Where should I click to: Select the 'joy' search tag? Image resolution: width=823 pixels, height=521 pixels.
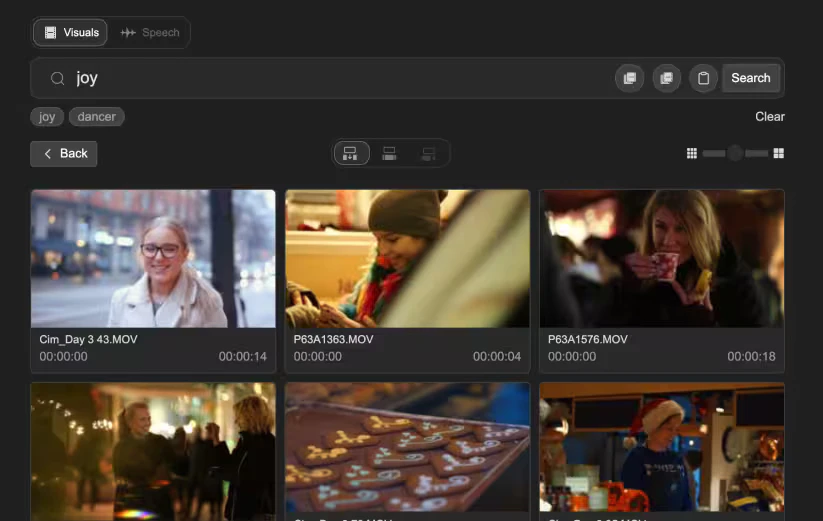pos(47,117)
